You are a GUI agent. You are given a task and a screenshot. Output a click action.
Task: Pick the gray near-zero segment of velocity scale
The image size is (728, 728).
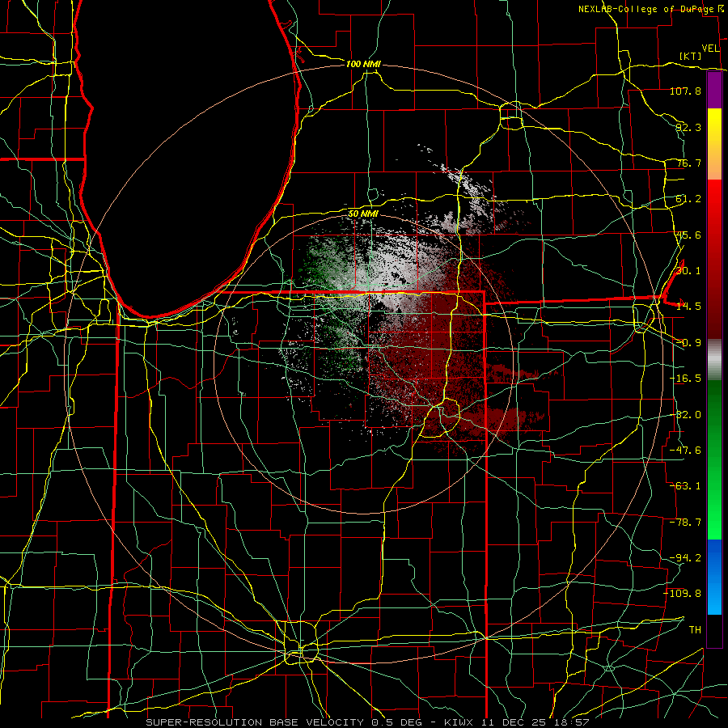pos(714,360)
